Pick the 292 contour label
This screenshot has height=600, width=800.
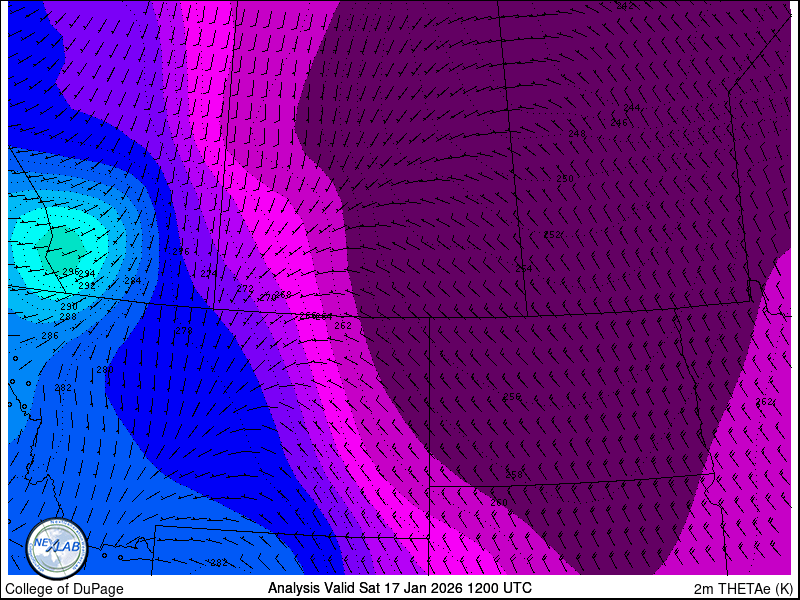point(87,286)
